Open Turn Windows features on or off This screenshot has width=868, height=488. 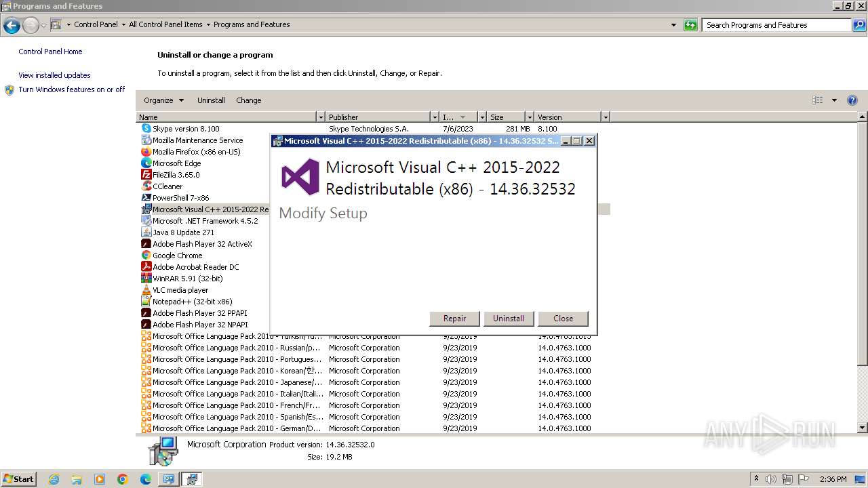coord(72,89)
